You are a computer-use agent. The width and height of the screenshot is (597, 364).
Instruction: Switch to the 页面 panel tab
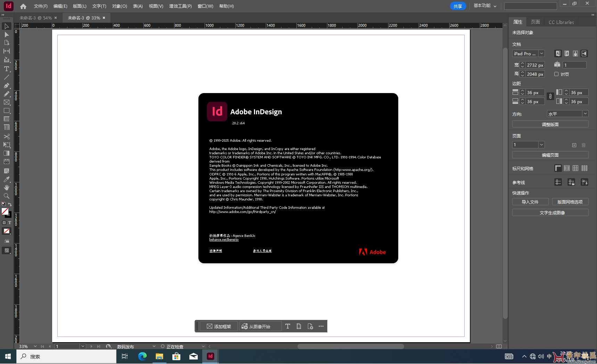(x=535, y=22)
